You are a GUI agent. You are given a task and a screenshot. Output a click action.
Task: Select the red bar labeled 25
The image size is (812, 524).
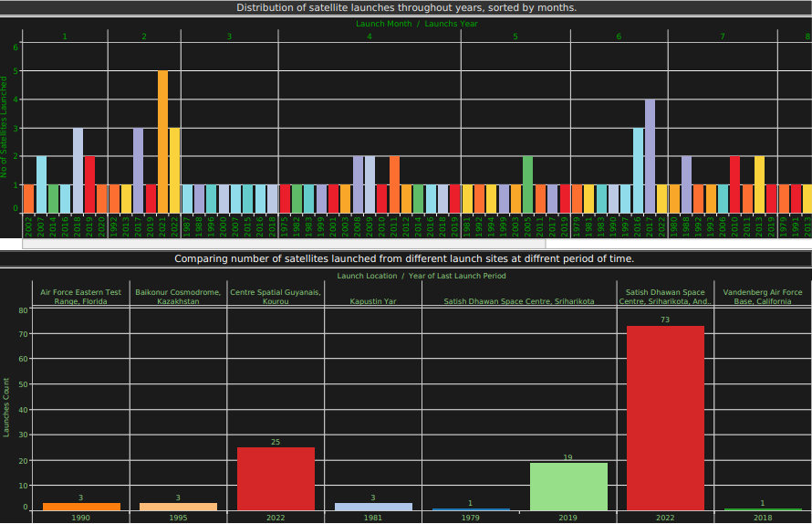click(276, 478)
